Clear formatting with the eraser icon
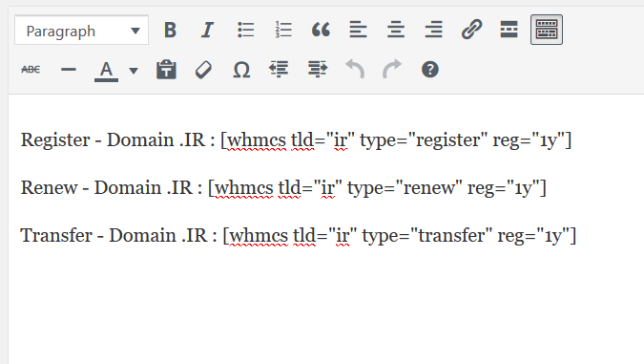Screen dimensions: 644x364 (x=204, y=70)
